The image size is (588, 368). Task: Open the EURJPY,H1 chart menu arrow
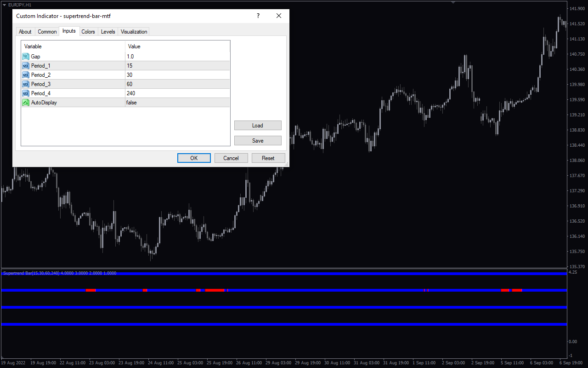4,5
